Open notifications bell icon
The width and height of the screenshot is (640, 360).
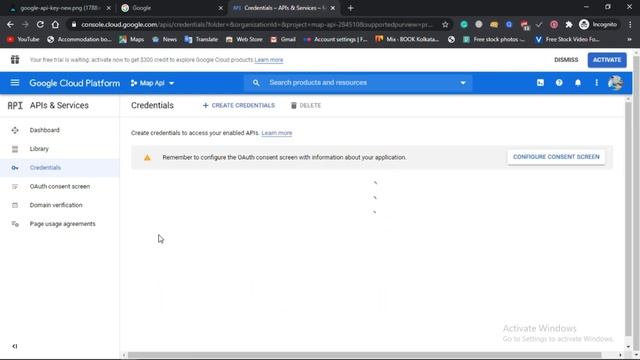(578, 83)
